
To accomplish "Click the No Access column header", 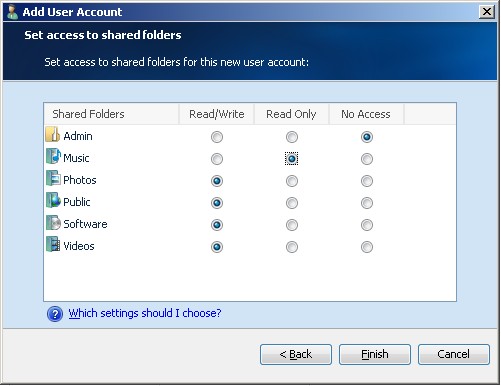I will click(x=367, y=114).
